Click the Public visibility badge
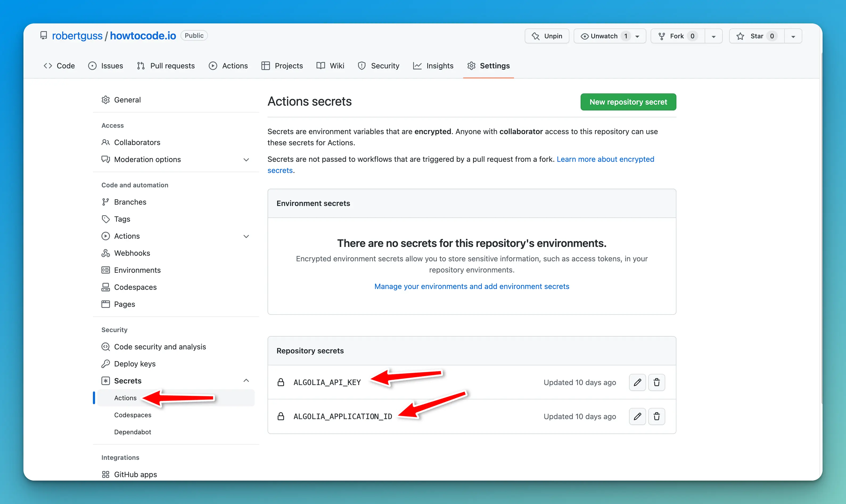This screenshot has height=504, width=846. click(x=194, y=35)
